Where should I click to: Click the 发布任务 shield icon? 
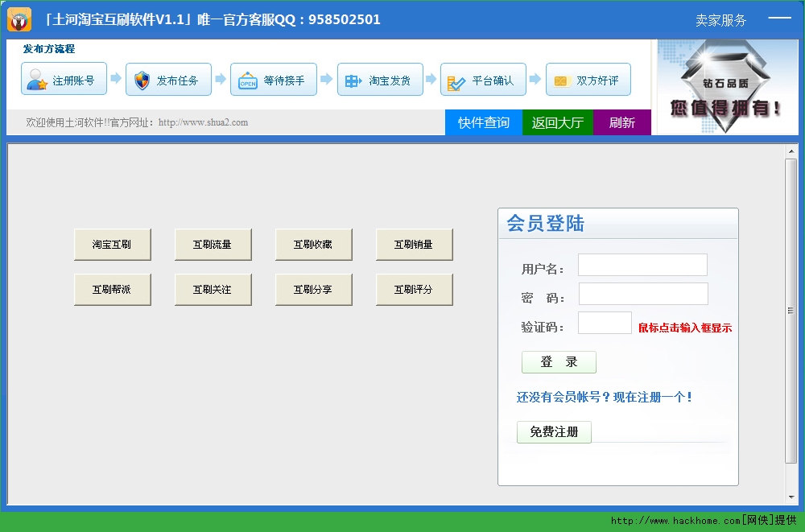142,80
